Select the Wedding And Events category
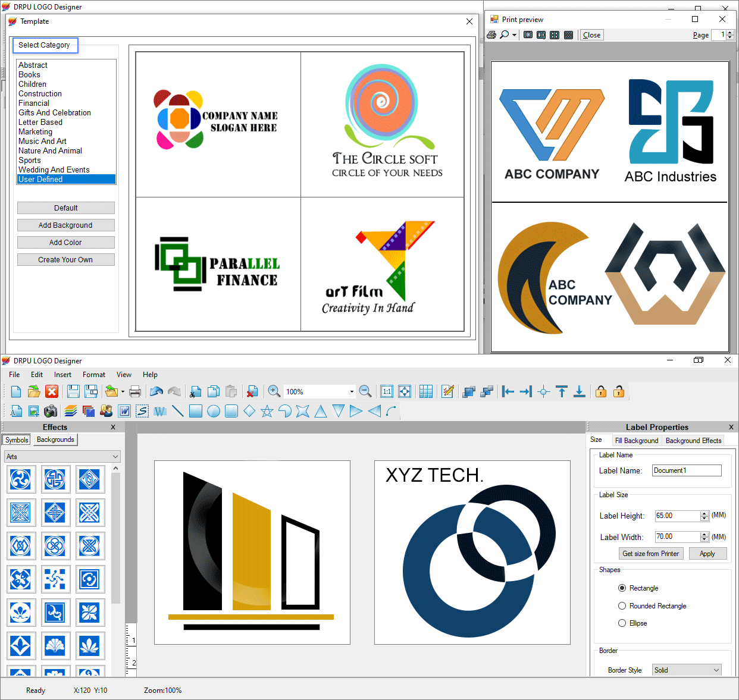739x700 pixels. pyautogui.click(x=54, y=169)
